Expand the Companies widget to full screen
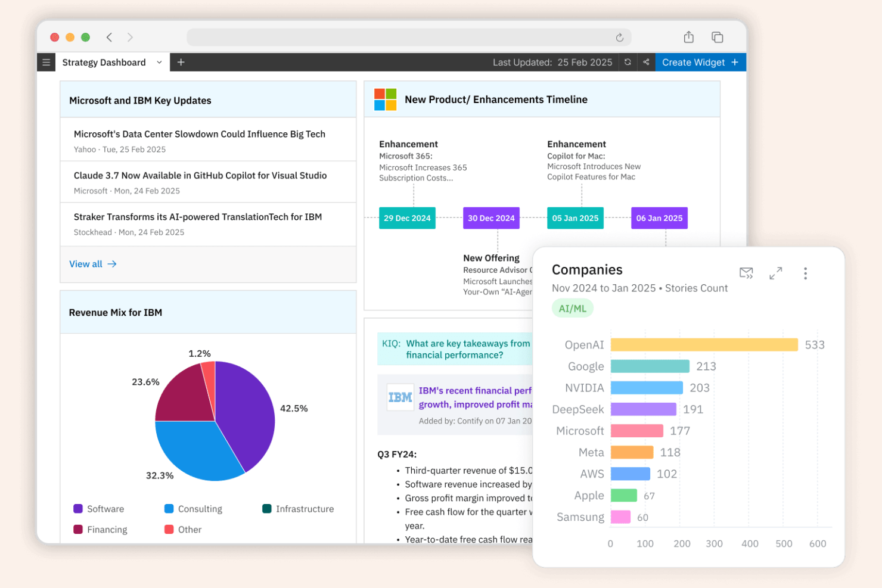 click(x=775, y=273)
